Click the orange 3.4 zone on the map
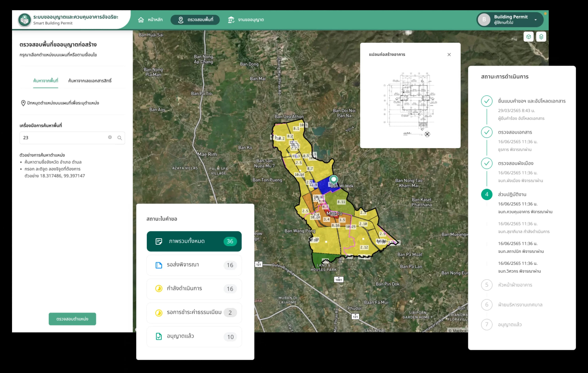Image resolution: width=588 pixels, height=373 pixels. (326, 219)
